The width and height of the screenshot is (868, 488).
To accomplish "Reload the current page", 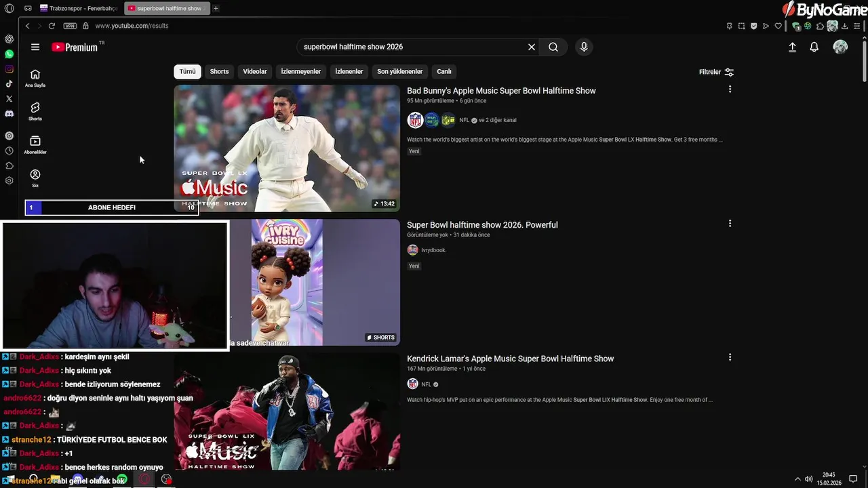I will tap(52, 26).
